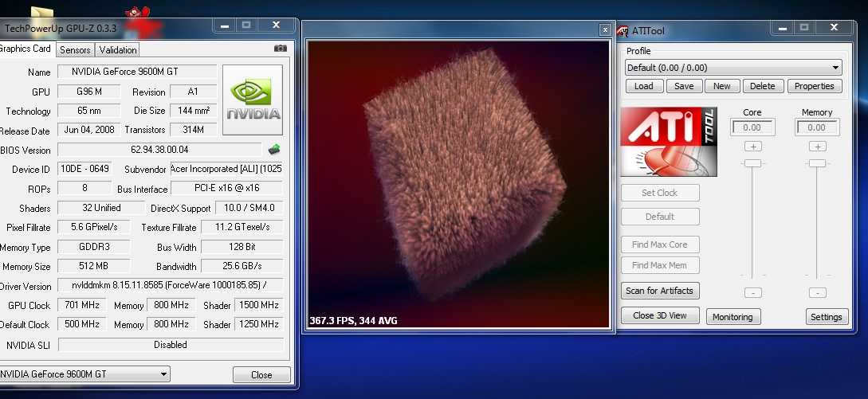The width and height of the screenshot is (868, 399).
Task: Click the FPS counter text in 3D view
Action: (x=353, y=320)
